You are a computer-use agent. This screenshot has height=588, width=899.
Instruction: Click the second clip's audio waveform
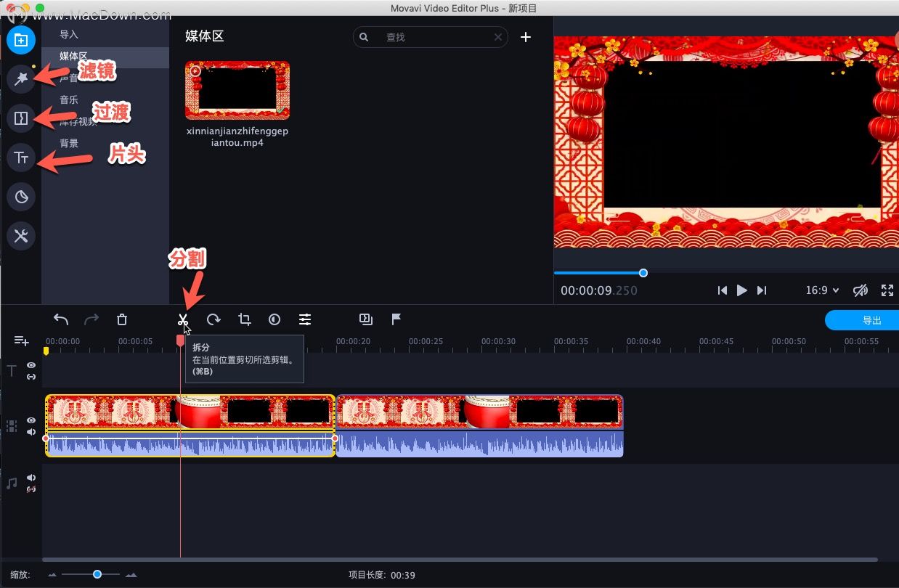coord(479,444)
